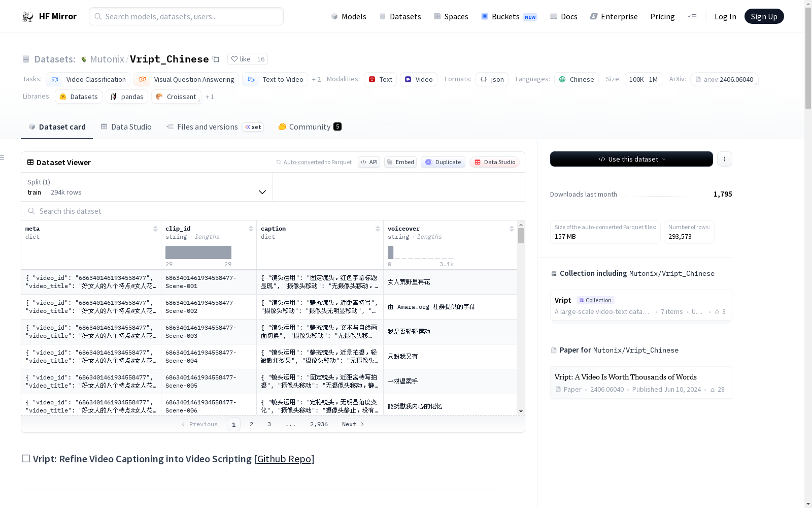
Task: Click the dataset viewer vertical scrollbar thumb
Action: click(521, 236)
